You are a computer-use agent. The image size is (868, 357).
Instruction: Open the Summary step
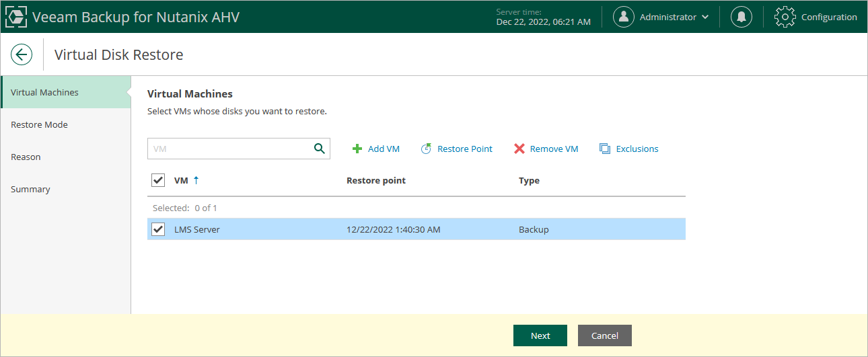pos(65,189)
